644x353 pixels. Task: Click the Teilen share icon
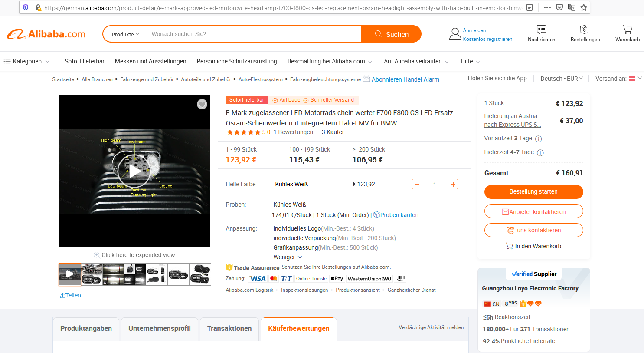[x=62, y=295]
